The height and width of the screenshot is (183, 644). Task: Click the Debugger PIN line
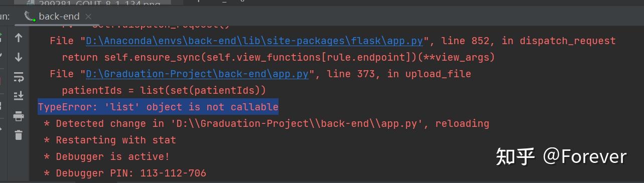[124, 173]
